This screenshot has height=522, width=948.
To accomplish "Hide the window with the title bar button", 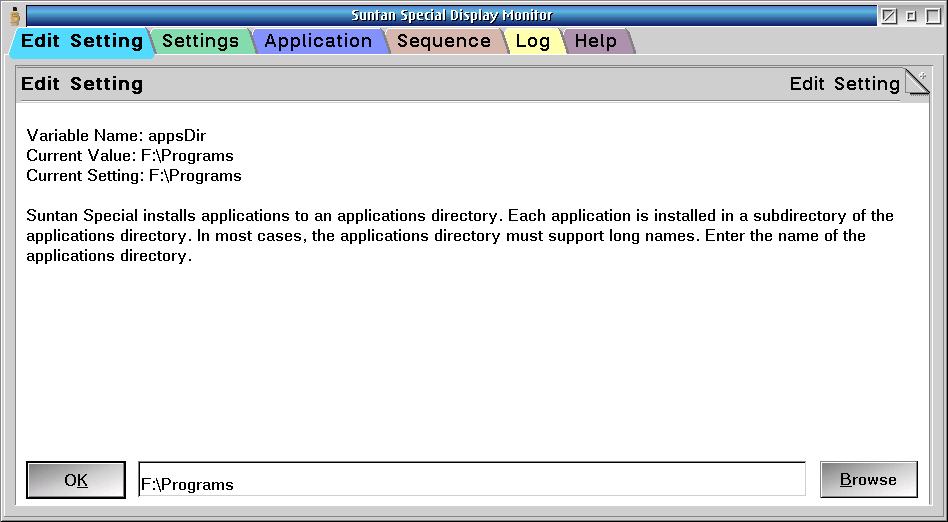I will pos(889,16).
